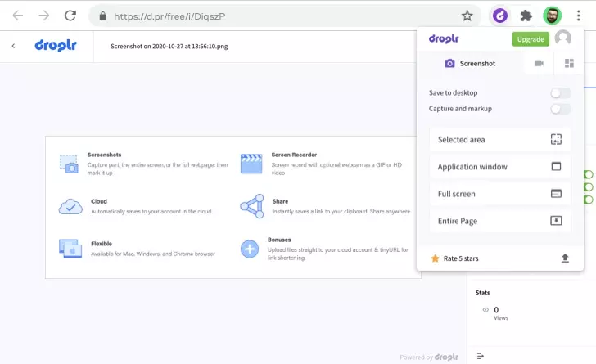Click the Screen Recorder clapperboard icon
Viewport: 596px width, 364px height.
point(251,164)
